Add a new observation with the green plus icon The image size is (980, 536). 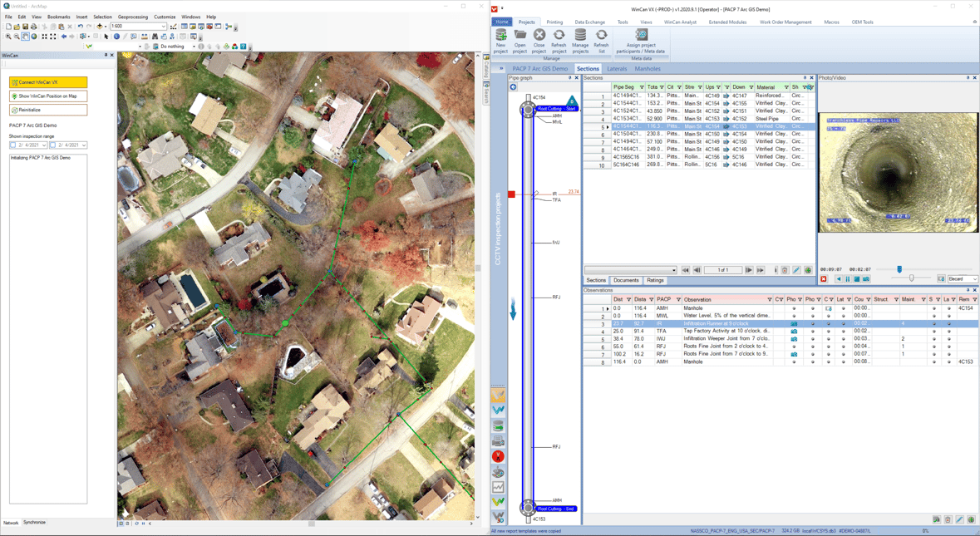[971, 519]
